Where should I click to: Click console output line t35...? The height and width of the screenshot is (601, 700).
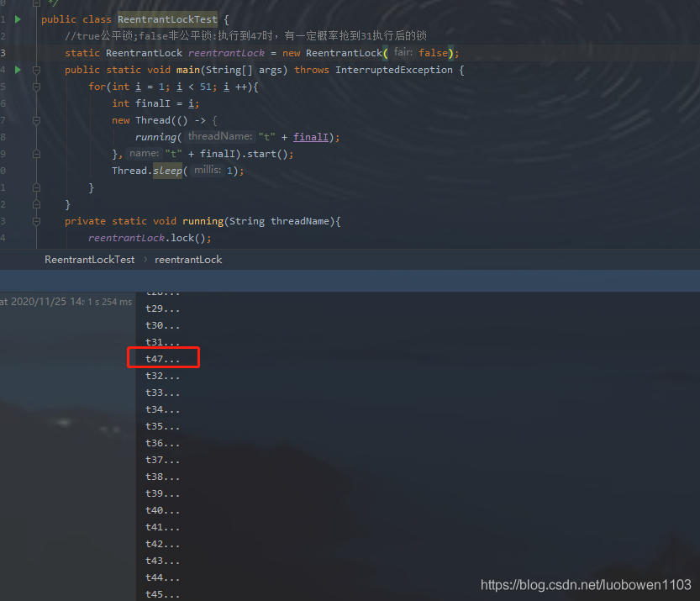[162, 426]
